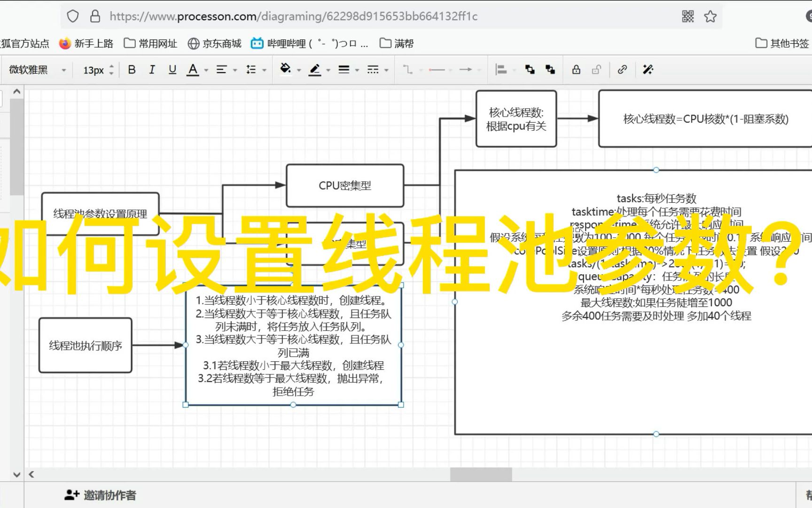Click the shield tracking protection icon

click(x=73, y=16)
